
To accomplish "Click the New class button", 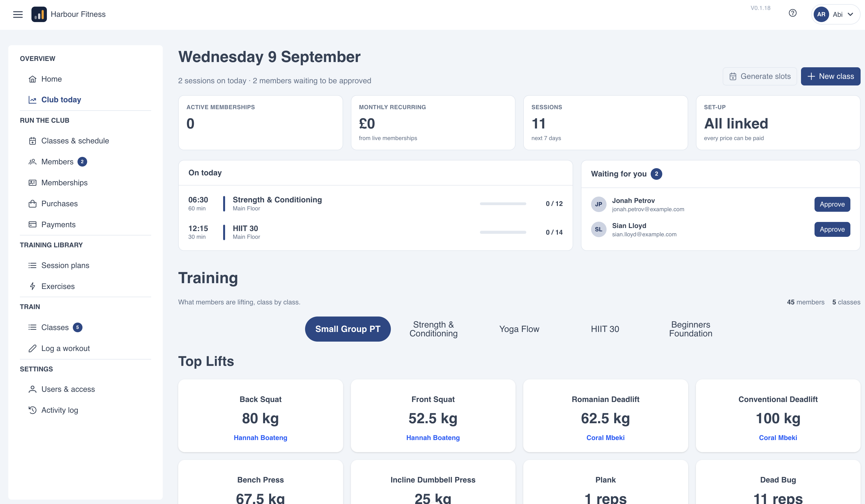I will tap(830, 76).
